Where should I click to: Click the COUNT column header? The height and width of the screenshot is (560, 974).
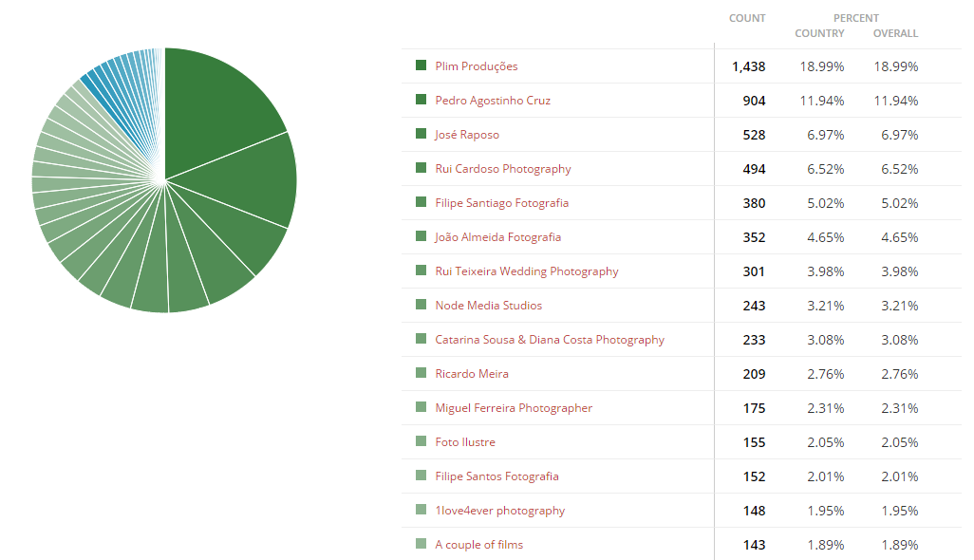pyautogui.click(x=747, y=19)
